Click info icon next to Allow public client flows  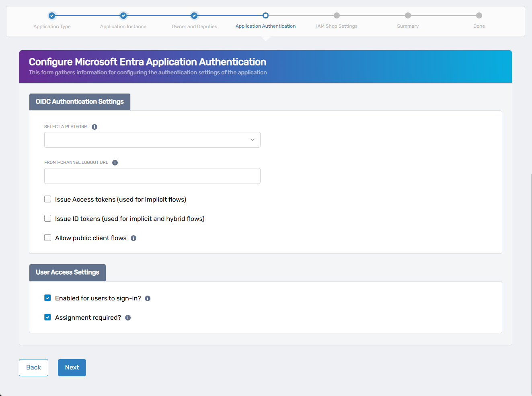133,238
